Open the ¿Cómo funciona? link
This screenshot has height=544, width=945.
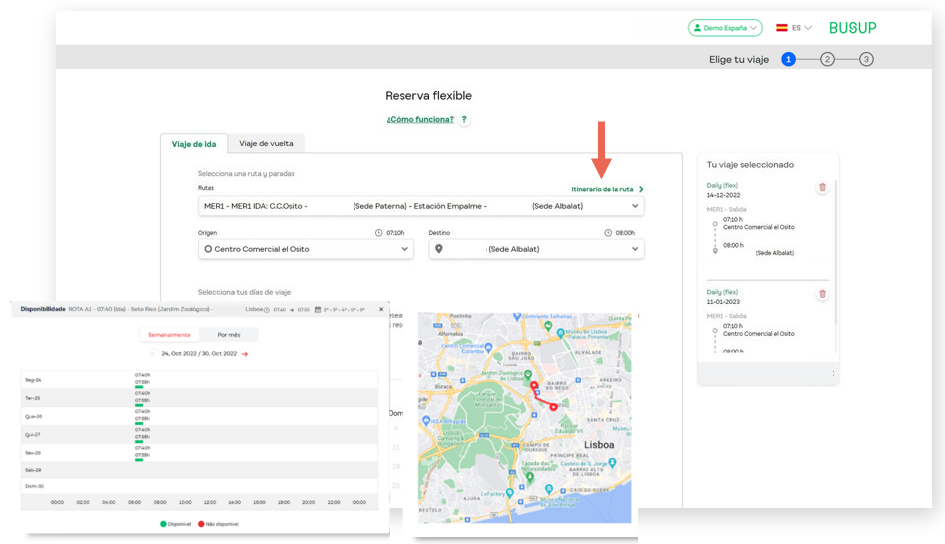420,119
